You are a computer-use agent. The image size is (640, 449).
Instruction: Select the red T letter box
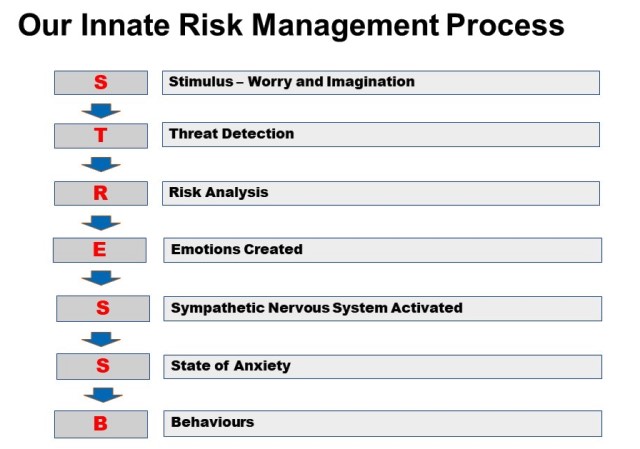101,136
